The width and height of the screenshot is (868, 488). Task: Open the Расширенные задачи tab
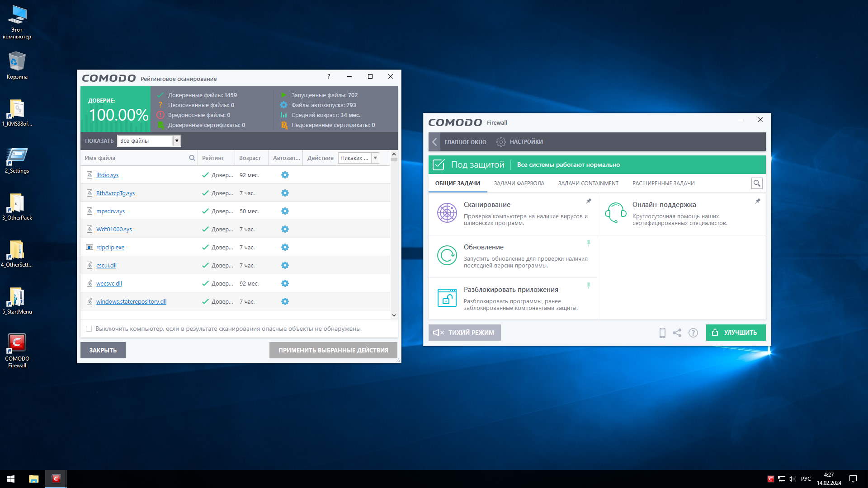tap(663, 183)
